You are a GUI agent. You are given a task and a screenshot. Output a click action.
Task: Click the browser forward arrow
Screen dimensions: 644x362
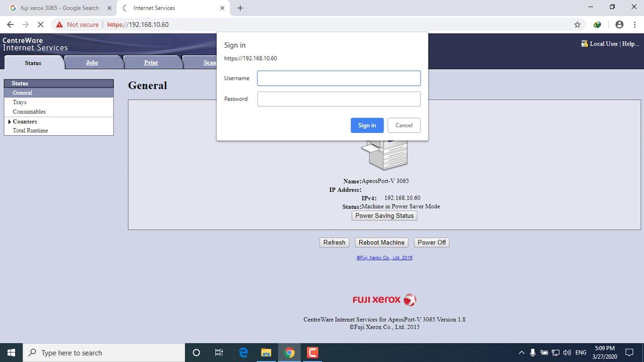pyautogui.click(x=26, y=24)
